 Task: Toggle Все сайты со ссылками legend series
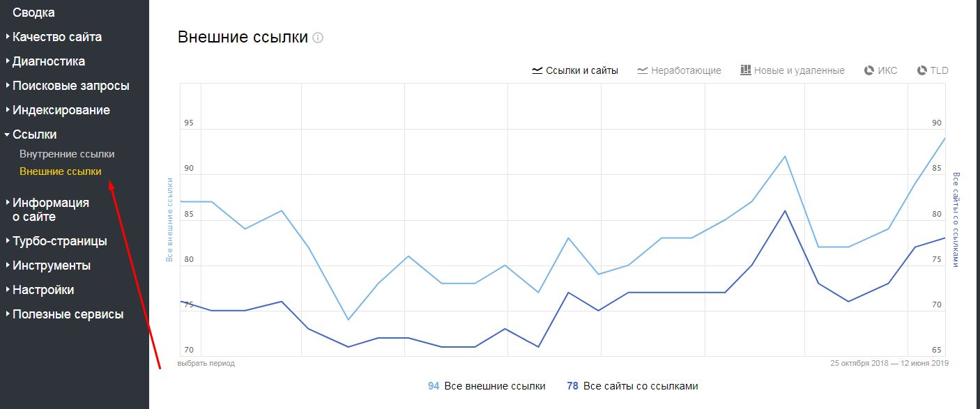pos(632,386)
